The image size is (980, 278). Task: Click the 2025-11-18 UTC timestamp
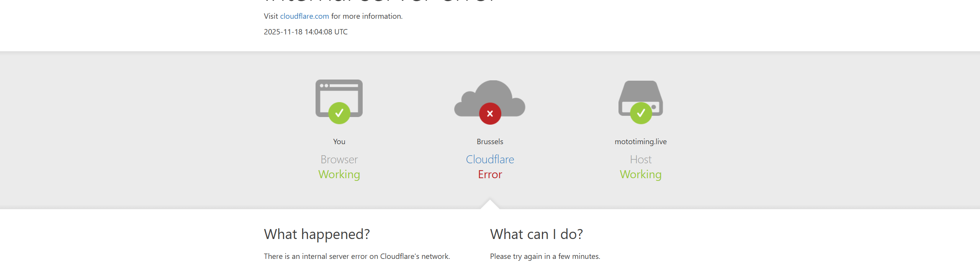click(x=306, y=32)
